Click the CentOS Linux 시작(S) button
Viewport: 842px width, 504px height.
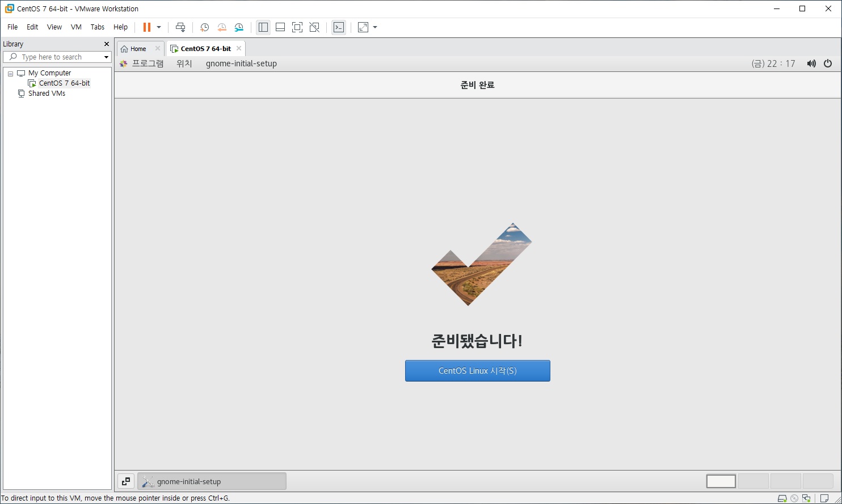point(478,371)
